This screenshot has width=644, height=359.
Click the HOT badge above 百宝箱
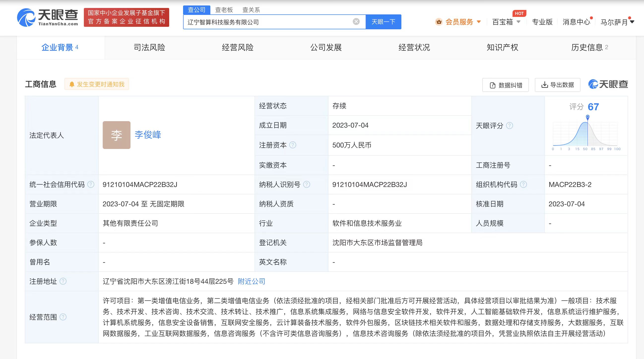[519, 13]
